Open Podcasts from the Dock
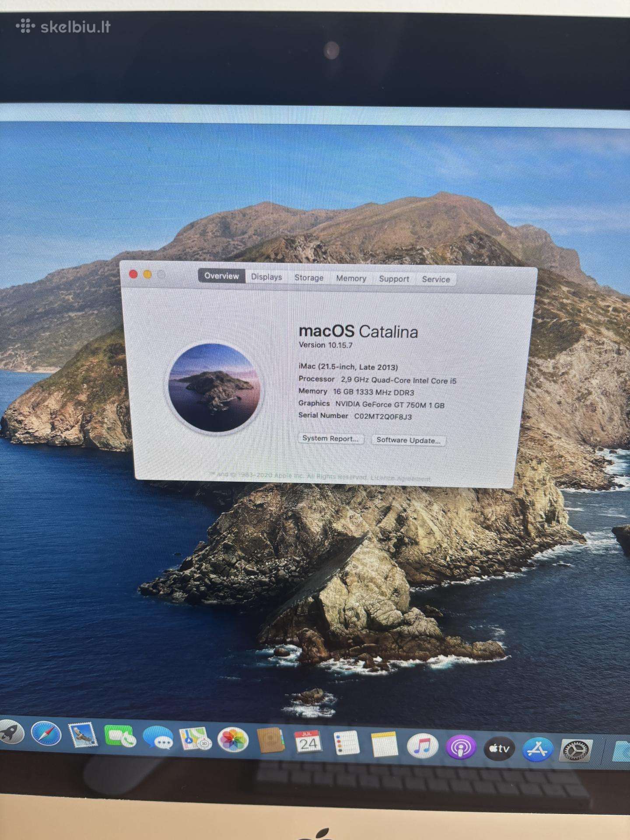This screenshot has height=840, width=630. pos(460,748)
